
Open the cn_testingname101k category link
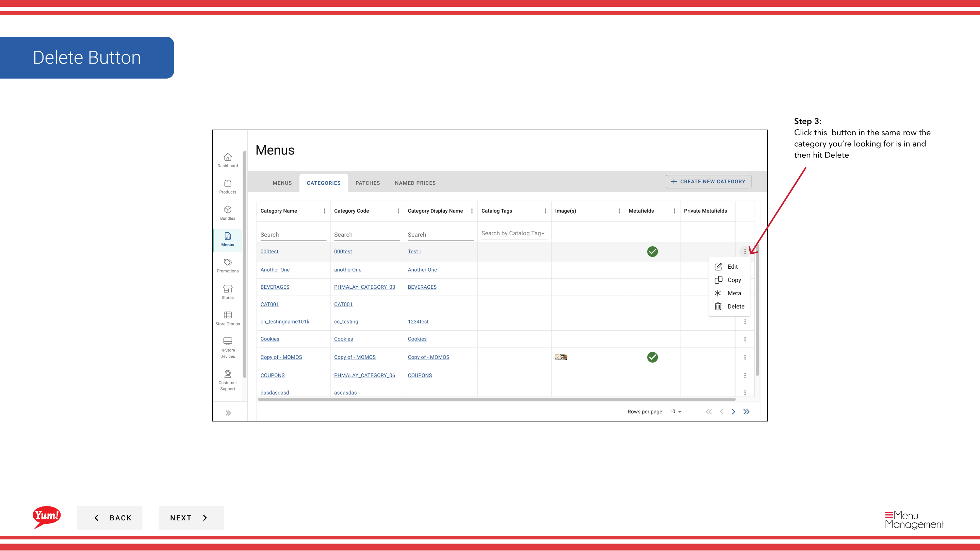click(284, 322)
